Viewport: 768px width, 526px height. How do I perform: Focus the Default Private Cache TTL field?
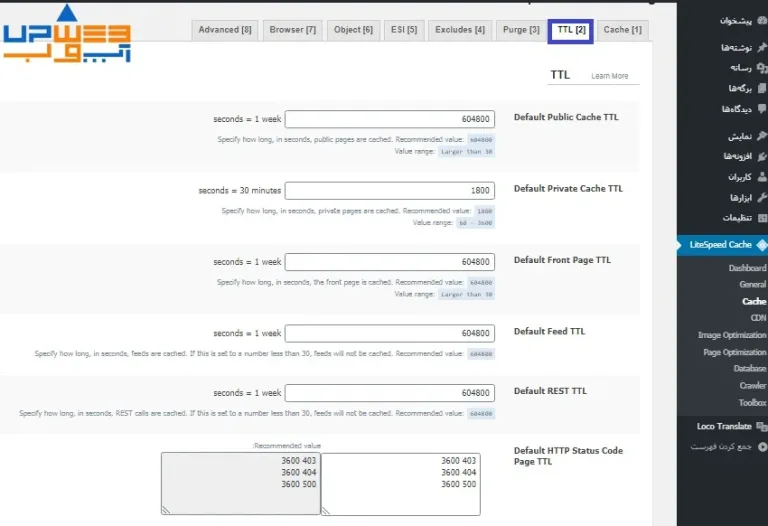[390, 191]
